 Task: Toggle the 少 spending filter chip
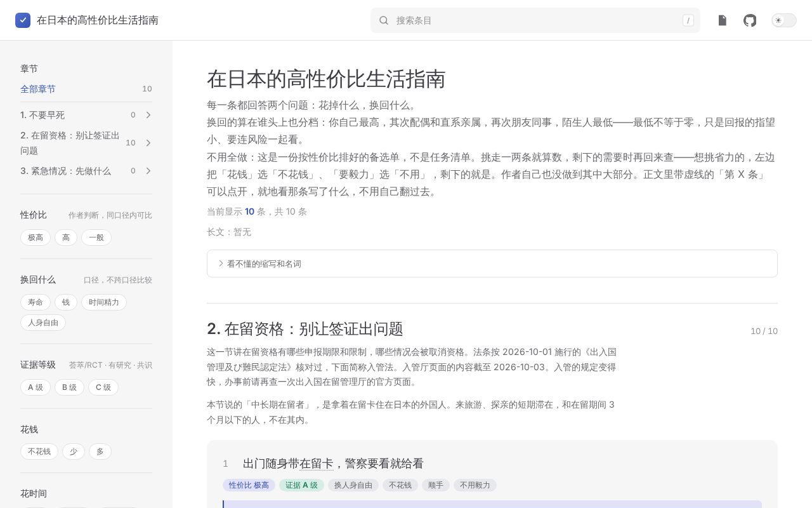click(x=74, y=451)
